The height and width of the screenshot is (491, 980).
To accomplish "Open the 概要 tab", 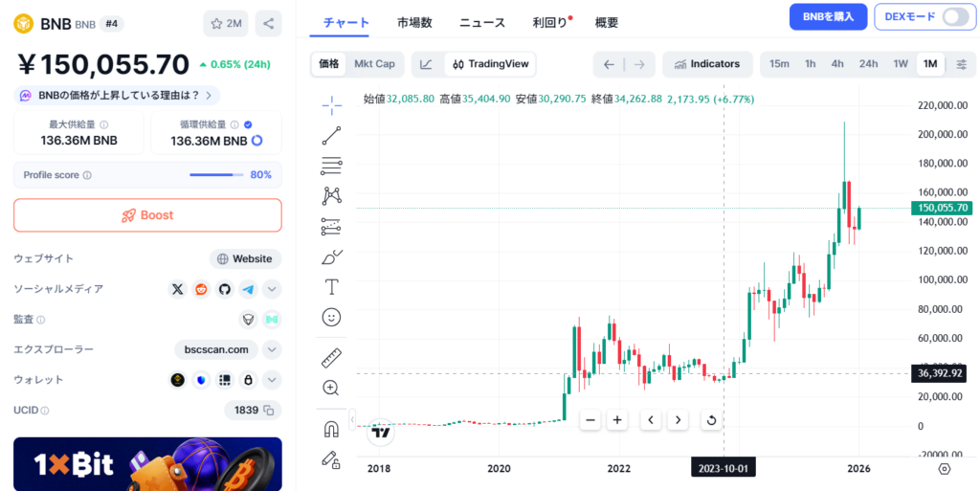I will click(606, 23).
